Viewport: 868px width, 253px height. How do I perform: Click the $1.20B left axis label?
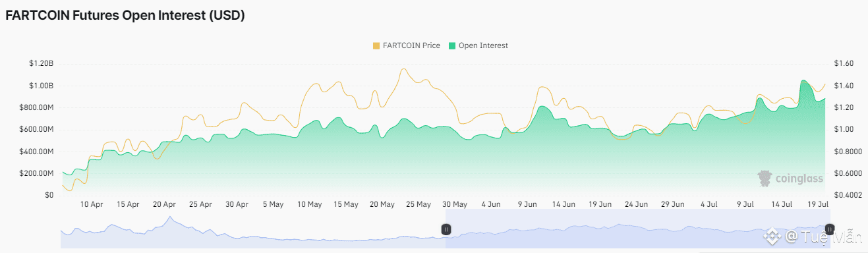coord(41,64)
